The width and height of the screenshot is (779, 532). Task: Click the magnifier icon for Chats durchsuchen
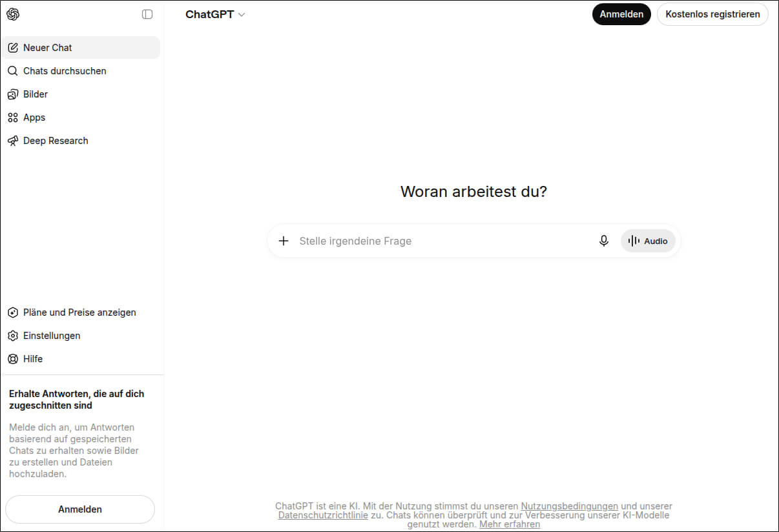(x=12, y=71)
